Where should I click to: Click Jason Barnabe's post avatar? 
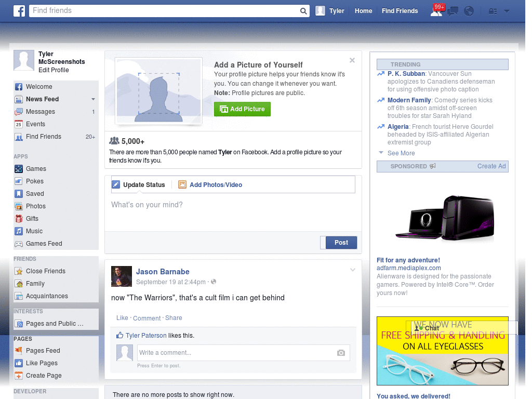(122, 276)
